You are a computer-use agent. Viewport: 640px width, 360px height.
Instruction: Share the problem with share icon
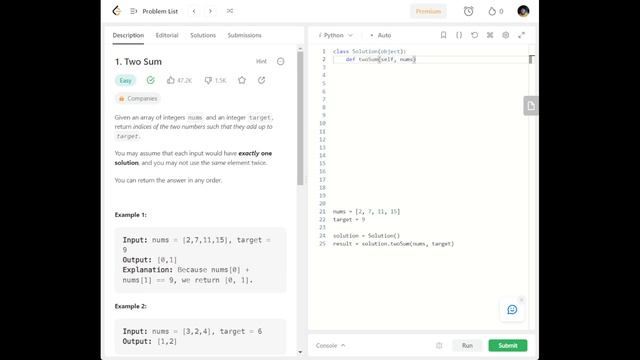pyautogui.click(x=262, y=80)
